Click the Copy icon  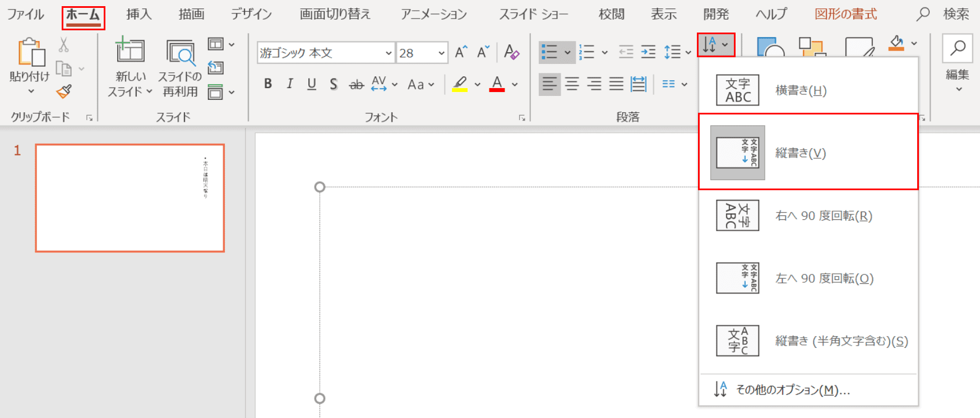tap(64, 68)
